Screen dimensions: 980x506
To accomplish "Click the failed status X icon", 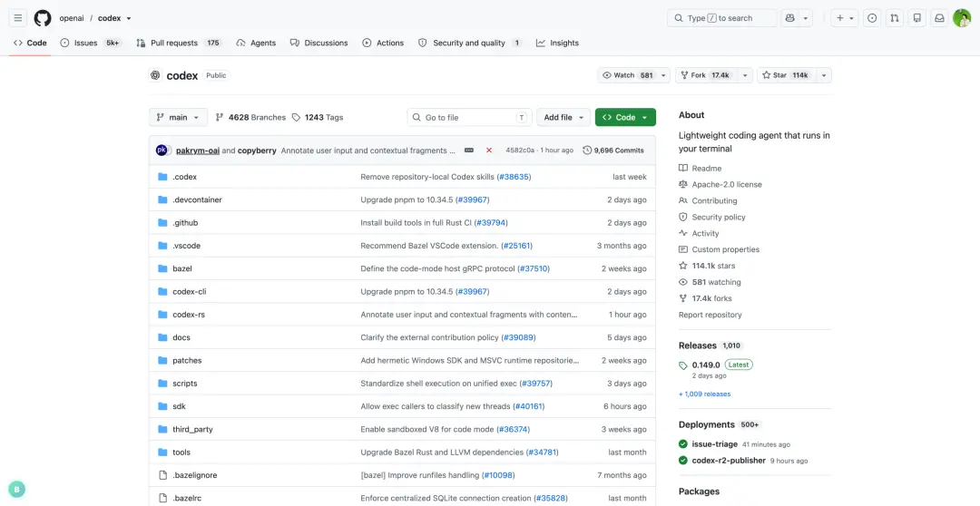I will pyautogui.click(x=489, y=150).
